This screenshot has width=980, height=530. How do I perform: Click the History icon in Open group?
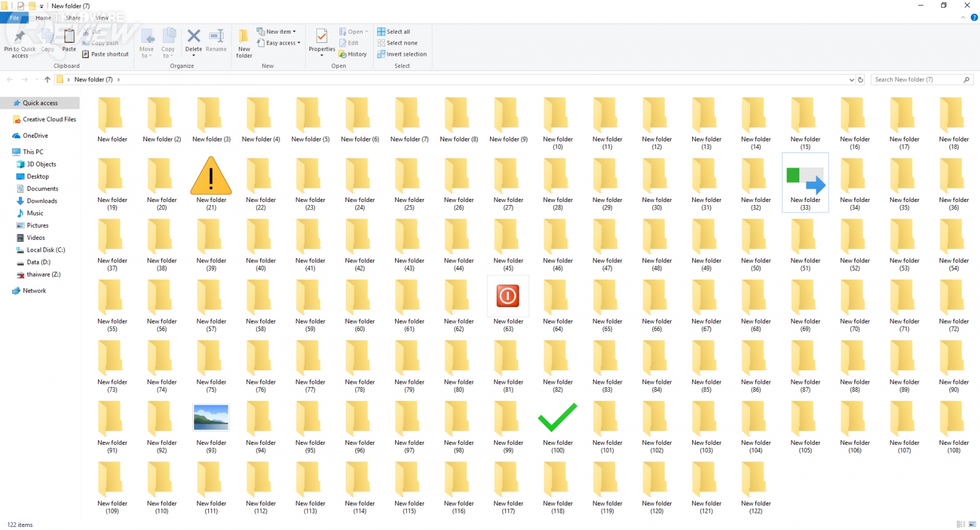coord(343,54)
